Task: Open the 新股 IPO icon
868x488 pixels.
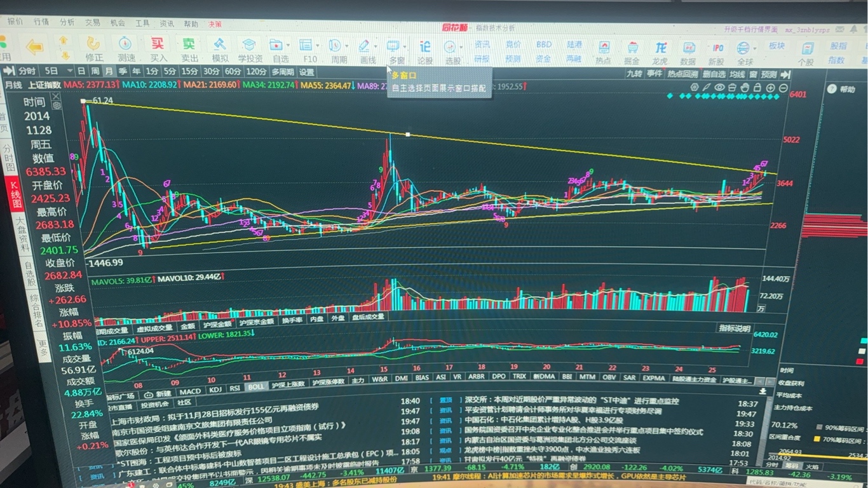Action: [717, 48]
